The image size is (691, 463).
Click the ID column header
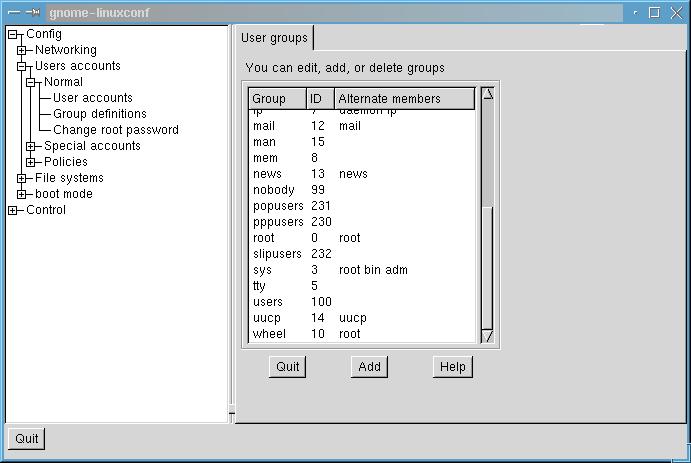click(320, 98)
